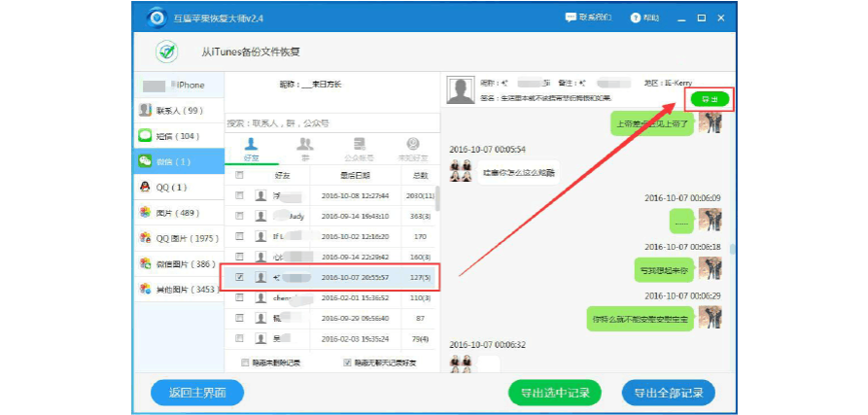The width and height of the screenshot is (868, 415).
Task: Click the contact profile photo beside 昵称
Action: click(461, 90)
